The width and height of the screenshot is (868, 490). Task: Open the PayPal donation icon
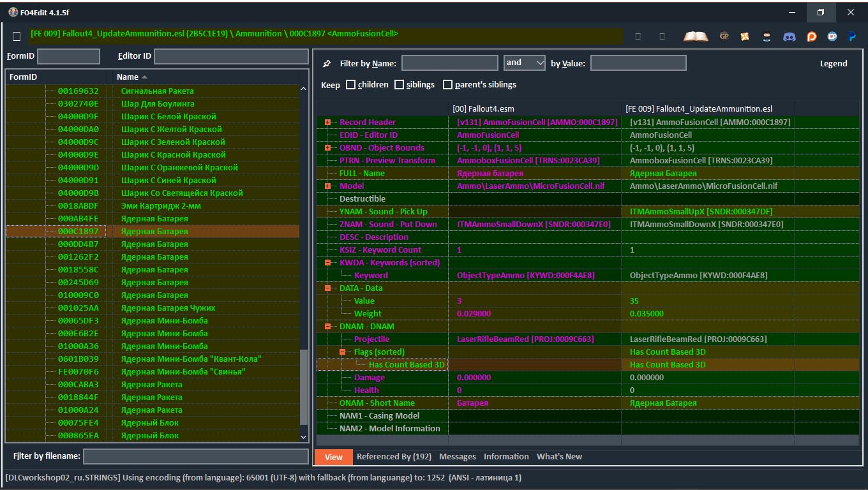tap(852, 36)
